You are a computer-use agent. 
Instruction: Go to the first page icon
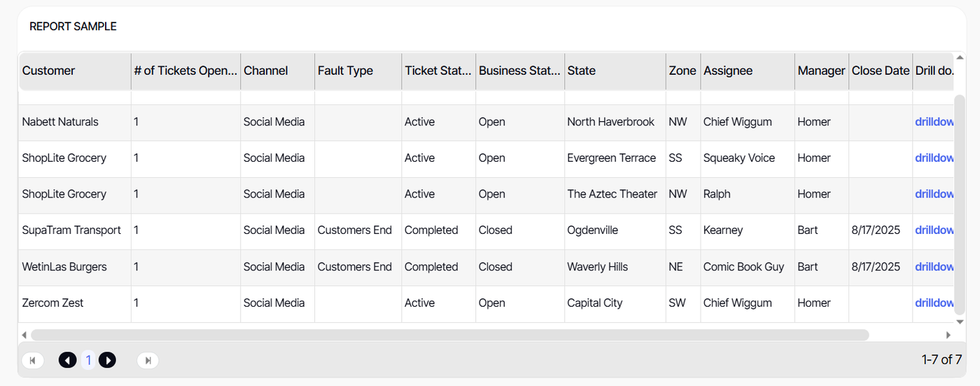(32, 360)
